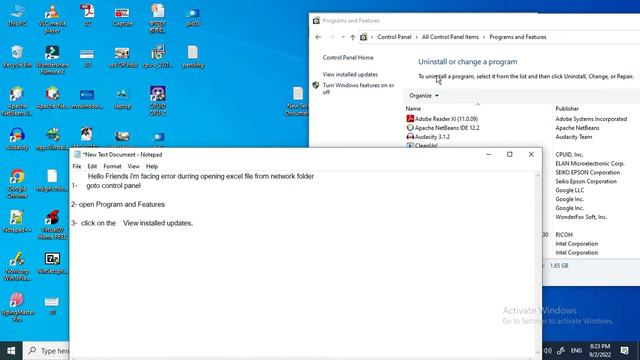This screenshot has height=360, width=640.
Task: Open Notepad Edit menu
Action: pos(92,167)
